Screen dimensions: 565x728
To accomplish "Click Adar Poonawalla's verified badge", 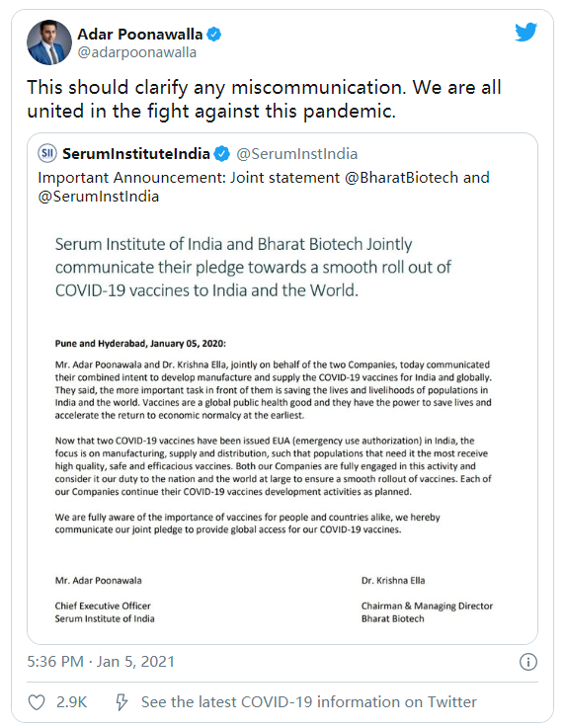I will coord(213,35).
